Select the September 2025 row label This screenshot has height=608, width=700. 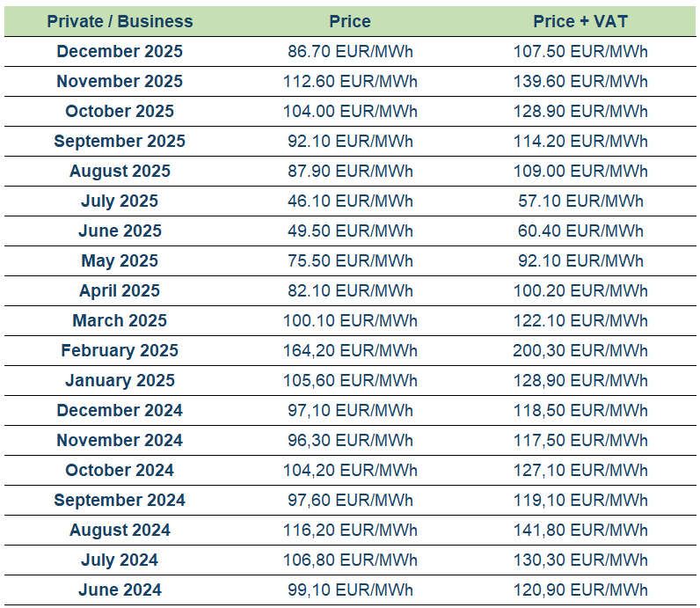point(120,141)
